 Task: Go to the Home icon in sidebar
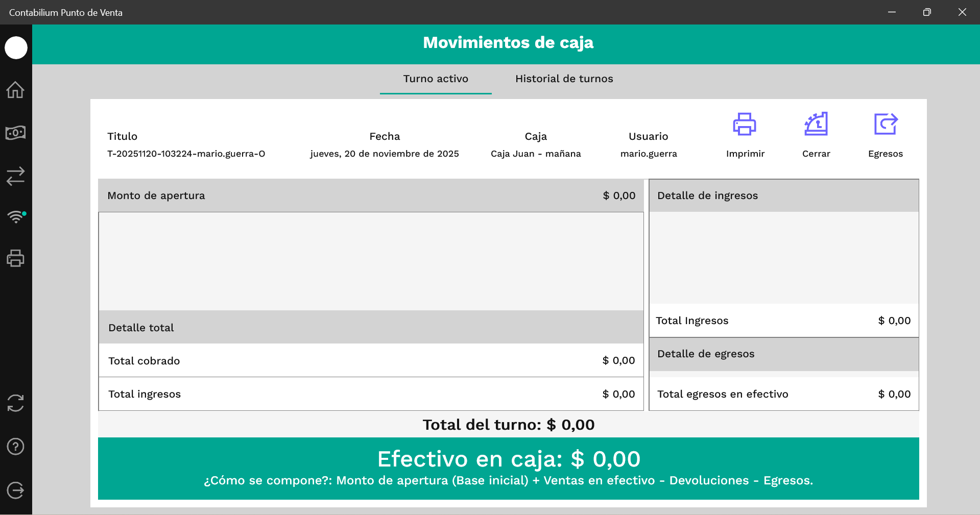click(x=15, y=90)
